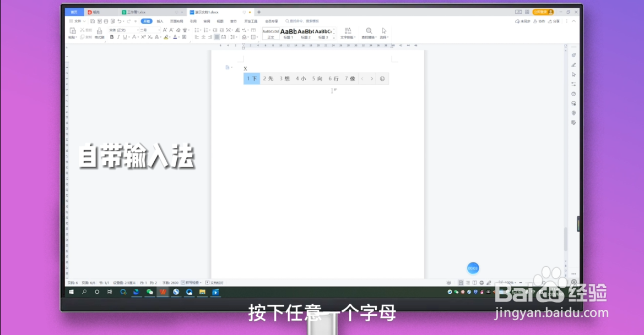The width and height of the screenshot is (644, 335).
Task: Select IME candidate 3 想
Action: pyautogui.click(x=285, y=79)
